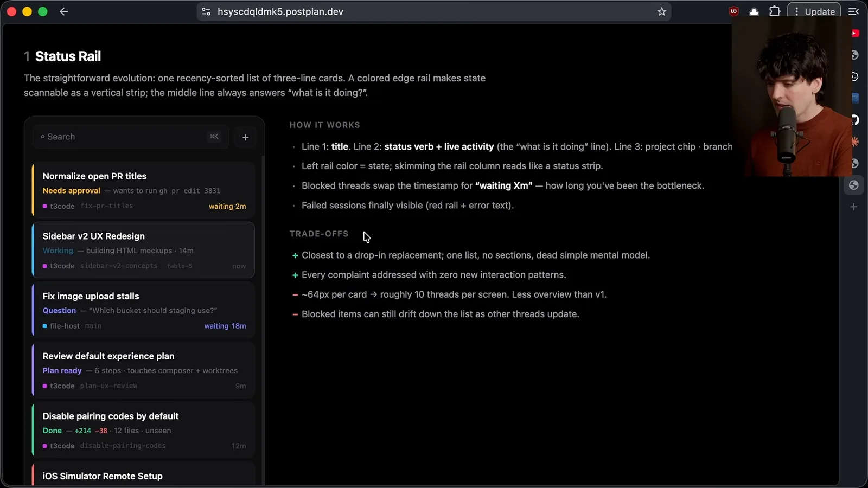Toggle the vertical tabs sidebar icon
Image resolution: width=868 pixels, height=488 pixels.
[853, 11]
